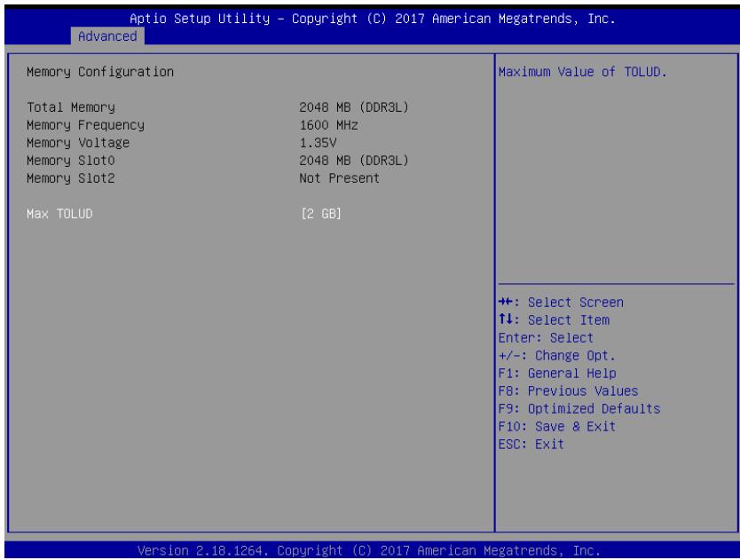The width and height of the screenshot is (740, 560).
Task: Click the Not Present slot value
Action: tap(339, 178)
